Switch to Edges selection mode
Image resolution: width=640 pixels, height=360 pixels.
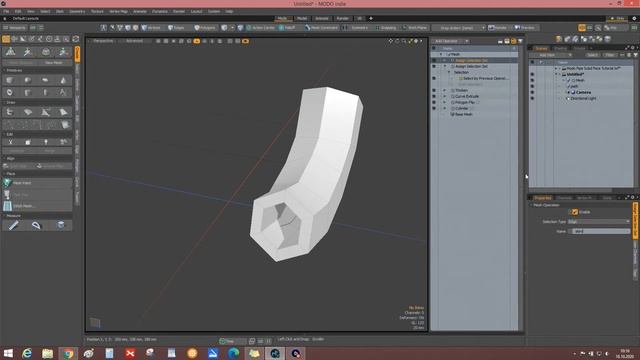[x=176, y=28]
